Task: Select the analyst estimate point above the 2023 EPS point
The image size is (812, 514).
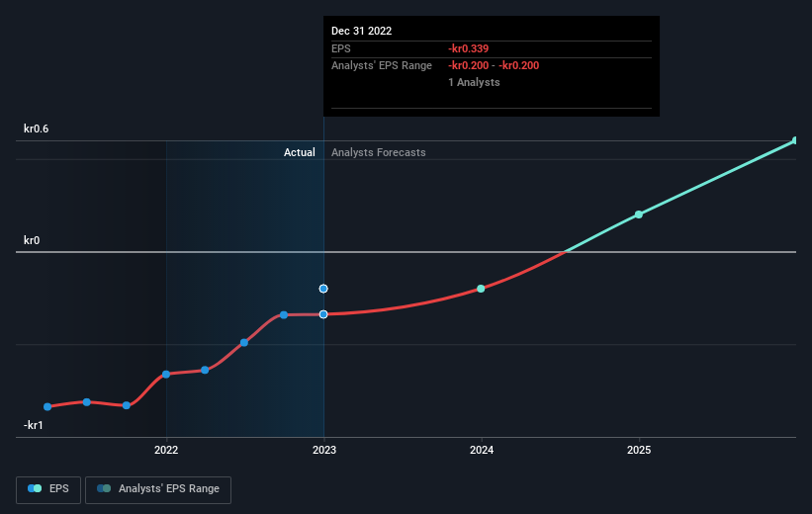Action: tap(323, 289)
